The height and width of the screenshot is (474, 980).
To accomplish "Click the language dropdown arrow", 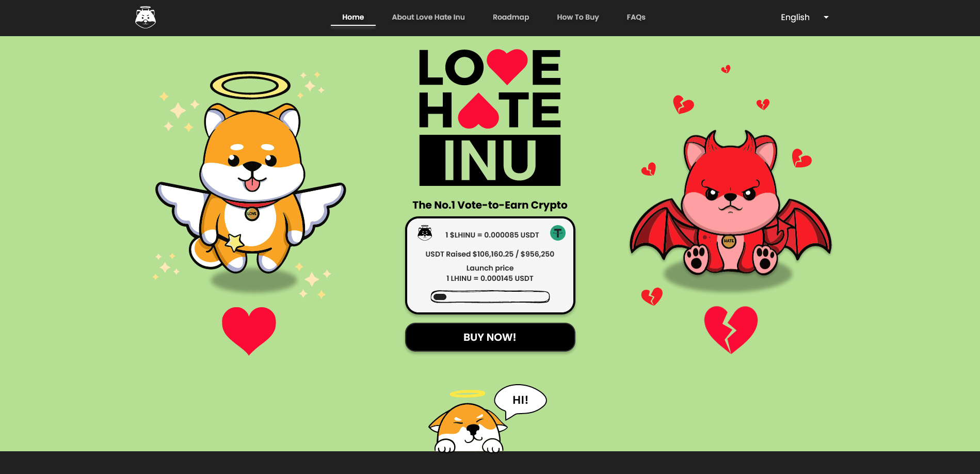I will click(x=826, y=17).
